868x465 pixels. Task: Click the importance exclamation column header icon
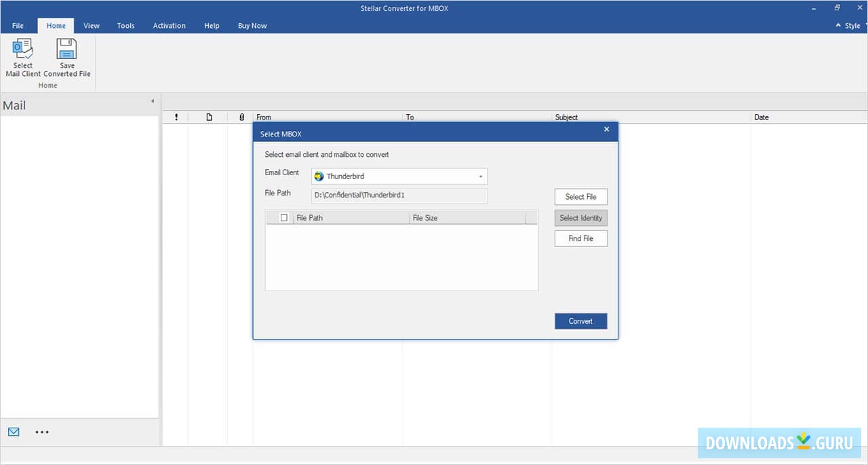(176, 117)
